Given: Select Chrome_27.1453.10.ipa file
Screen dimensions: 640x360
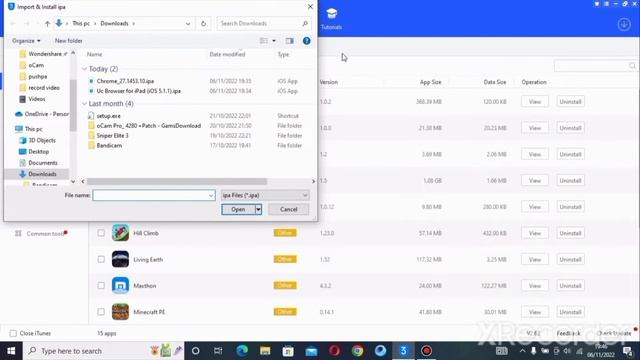Looking at the screenshot, I should (x=125, y=81).
